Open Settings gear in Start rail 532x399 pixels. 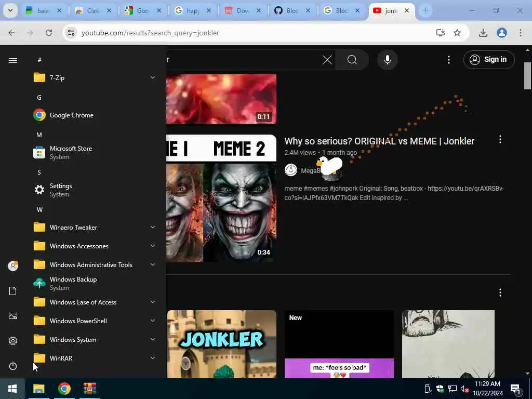13,341
